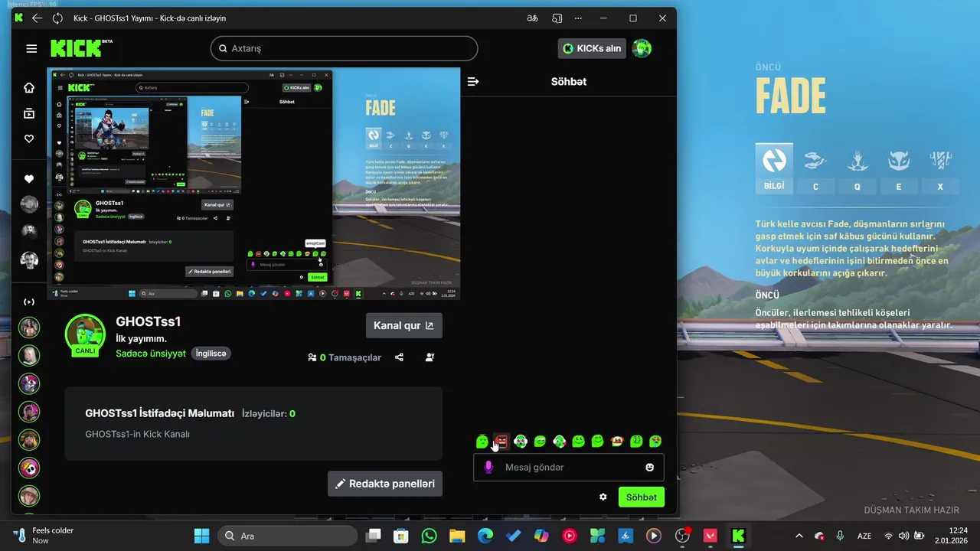Open Windows Start menu

202,536
